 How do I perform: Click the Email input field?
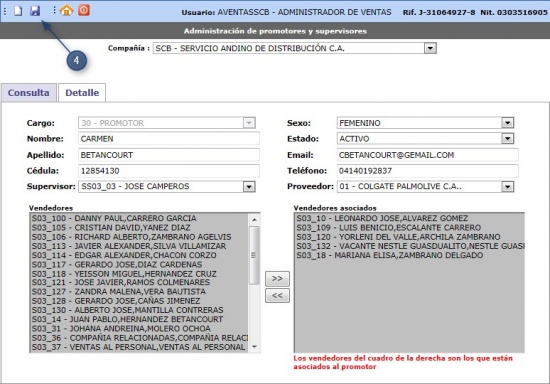[x=428, y=155]
